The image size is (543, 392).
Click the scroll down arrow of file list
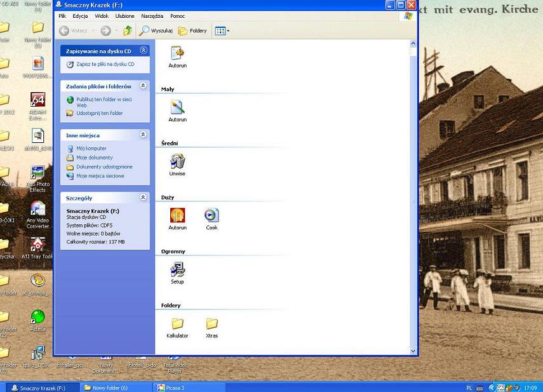(413, 350)
